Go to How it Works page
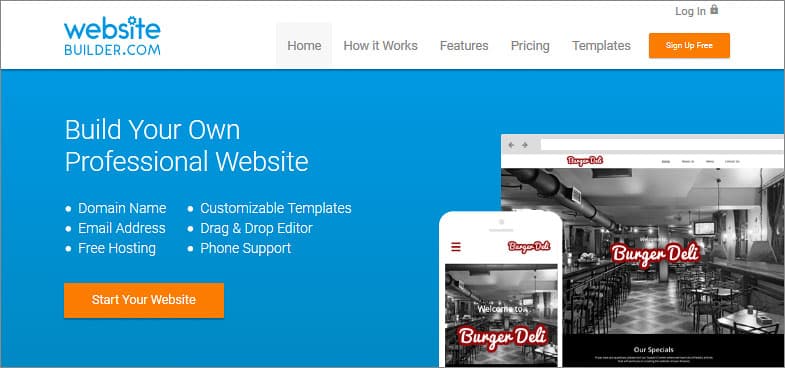Screen dimensions: 785x368 [x=380, y=46]
